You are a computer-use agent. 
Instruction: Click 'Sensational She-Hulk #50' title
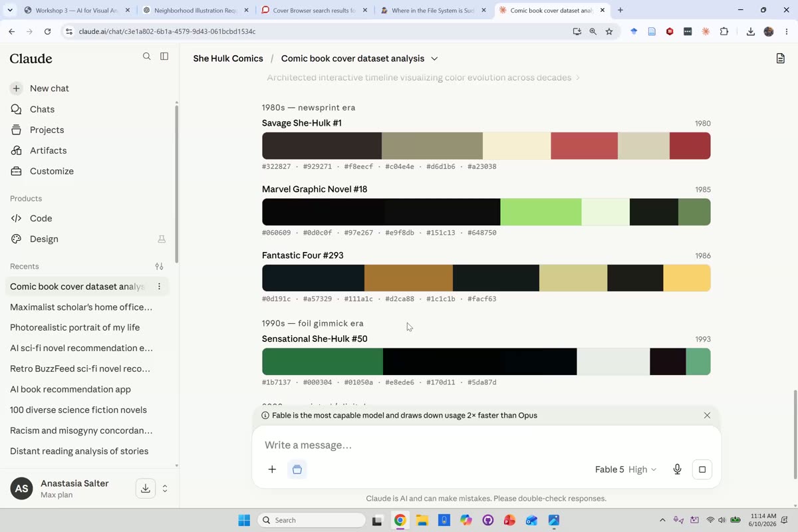[315, 338]
